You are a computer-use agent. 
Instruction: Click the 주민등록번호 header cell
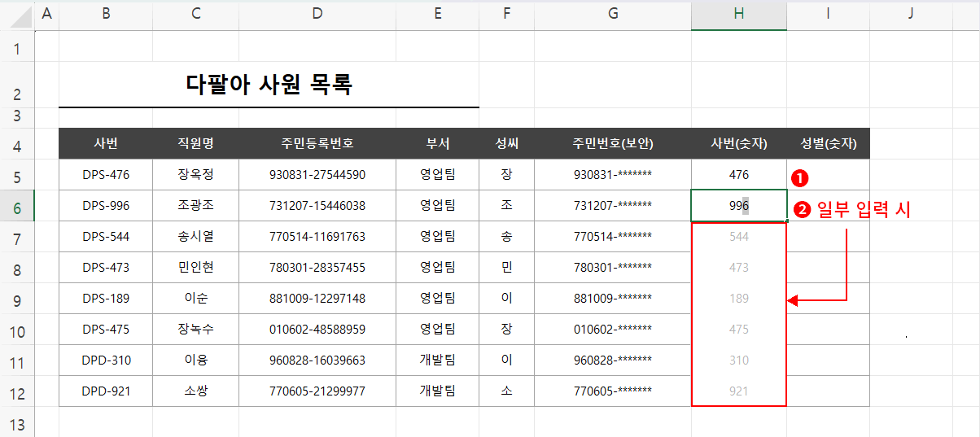coord(317,144)
